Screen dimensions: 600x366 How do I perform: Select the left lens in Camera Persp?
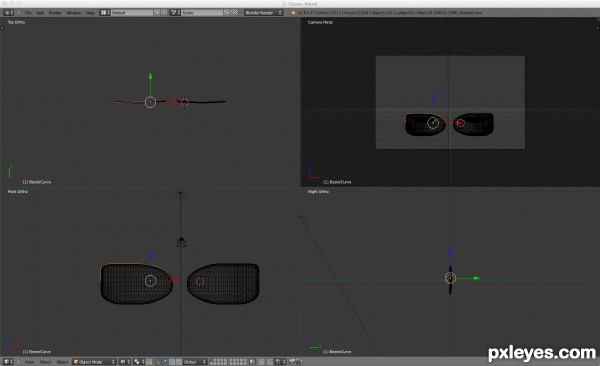click(425, 124)
